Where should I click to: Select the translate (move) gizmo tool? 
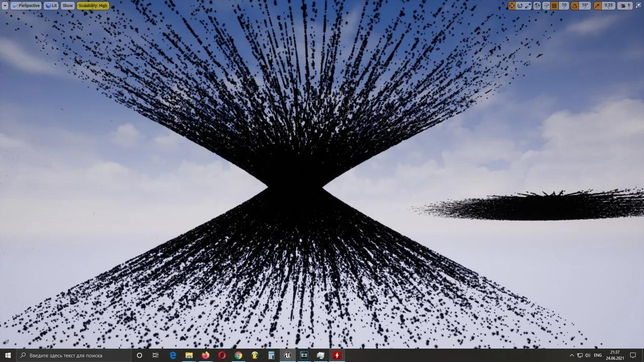[512, 6]
